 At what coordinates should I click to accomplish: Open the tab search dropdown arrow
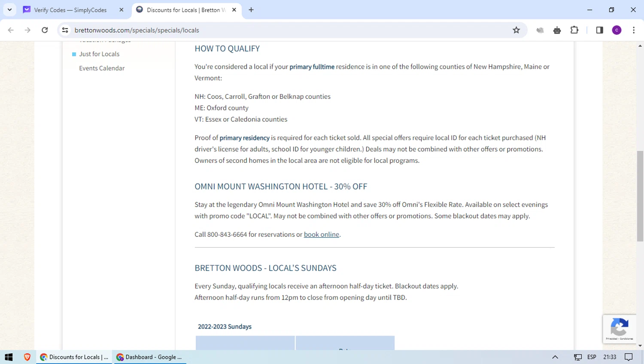9,9
